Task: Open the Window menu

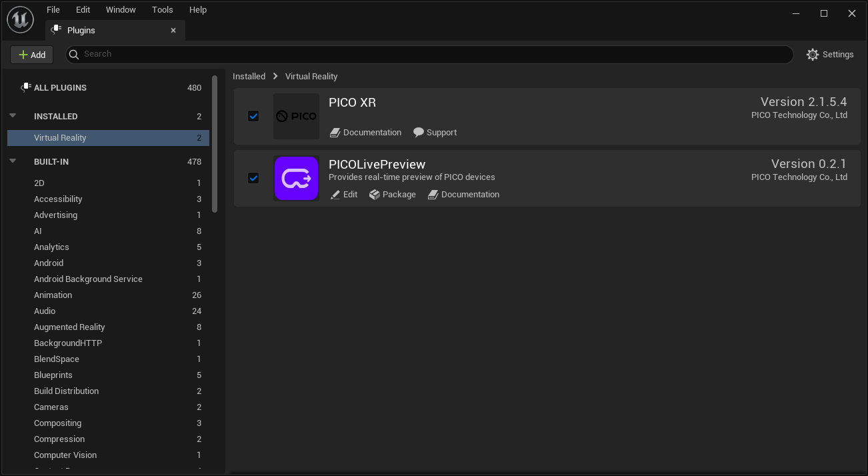Action: (121, 10)
